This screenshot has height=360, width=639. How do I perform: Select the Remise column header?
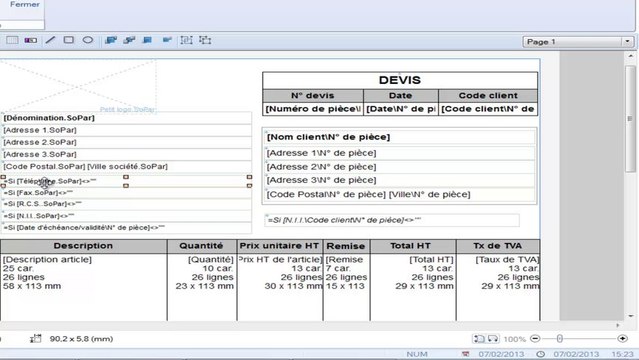pyautogui.click(x=346, y=246)
